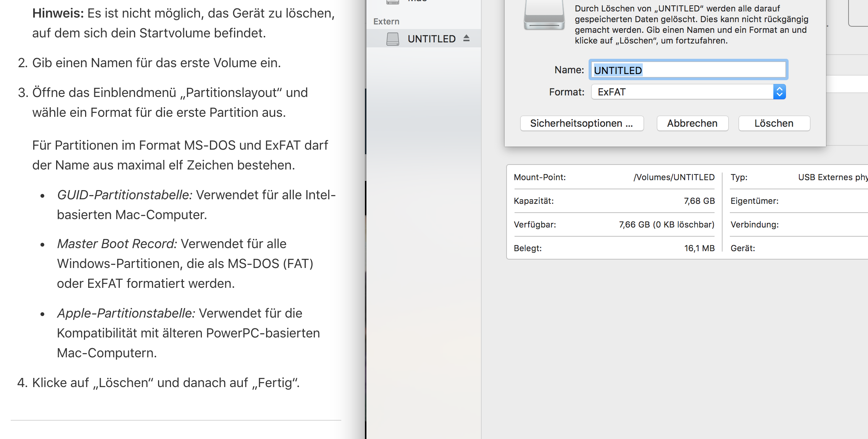The image size is (868, 439).
Task: Click the Belegt 16,1 MB row
Action: coord(614,248)
